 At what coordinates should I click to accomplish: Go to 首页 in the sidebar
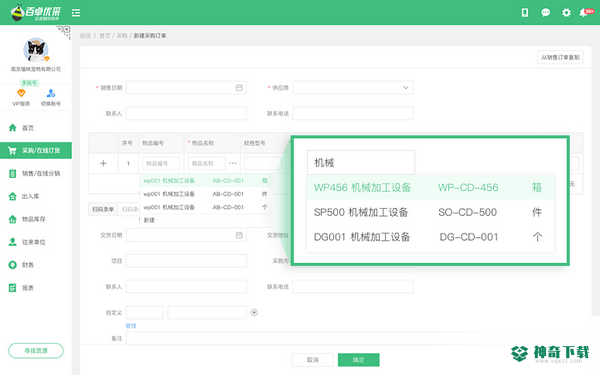coord(36,128)
